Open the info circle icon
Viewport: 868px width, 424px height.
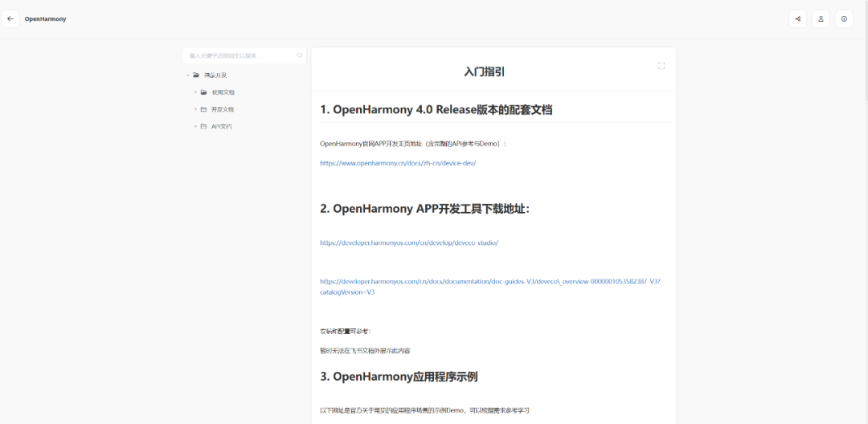point(844,18)
